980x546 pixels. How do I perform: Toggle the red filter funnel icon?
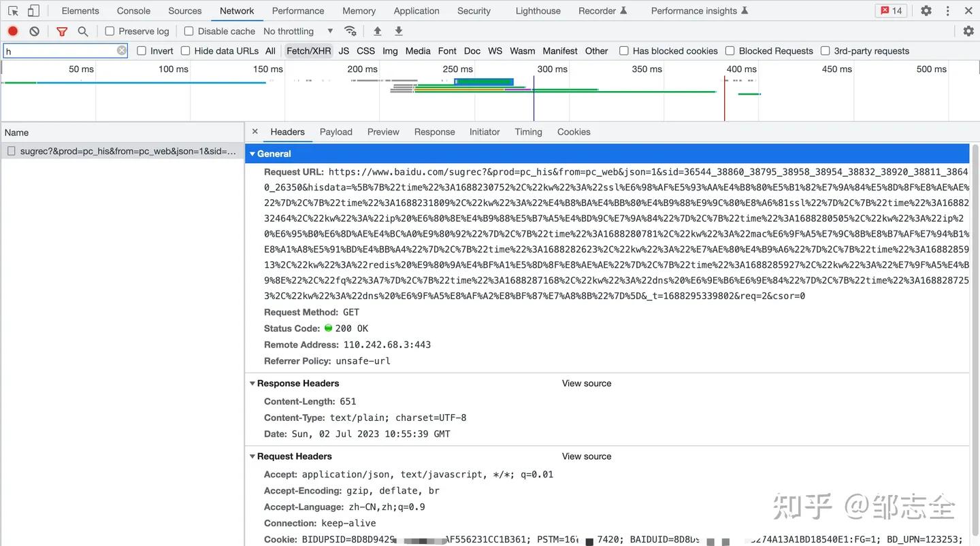pos(62,31)
